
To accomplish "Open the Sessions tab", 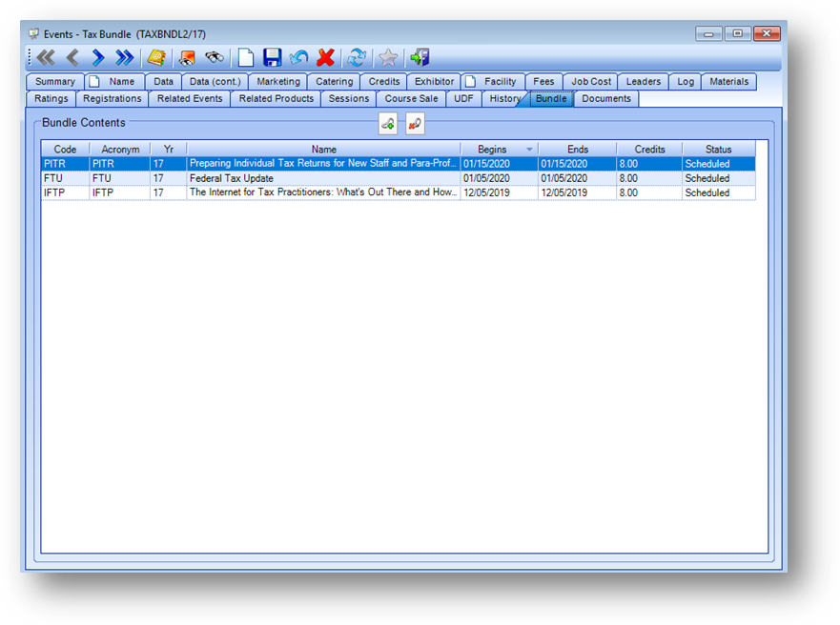I will [x=349, y=98].
